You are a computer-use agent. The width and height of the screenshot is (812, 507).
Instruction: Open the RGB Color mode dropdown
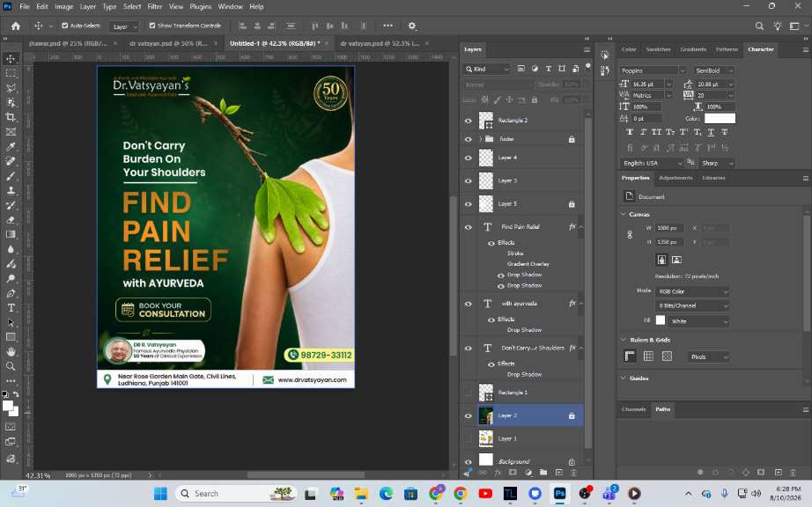[x=692, y=291]
